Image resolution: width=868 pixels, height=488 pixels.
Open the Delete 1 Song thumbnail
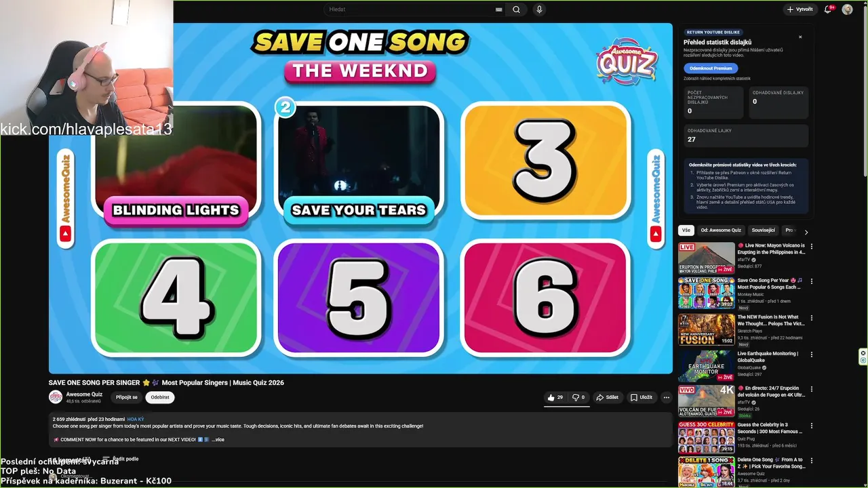tap(706, 471)
